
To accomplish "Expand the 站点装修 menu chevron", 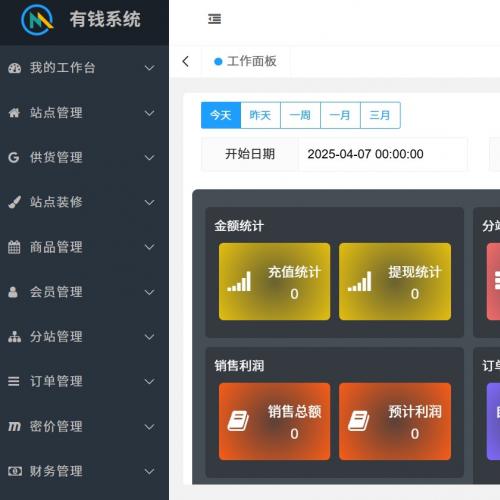I will click(x=149, y=202).
